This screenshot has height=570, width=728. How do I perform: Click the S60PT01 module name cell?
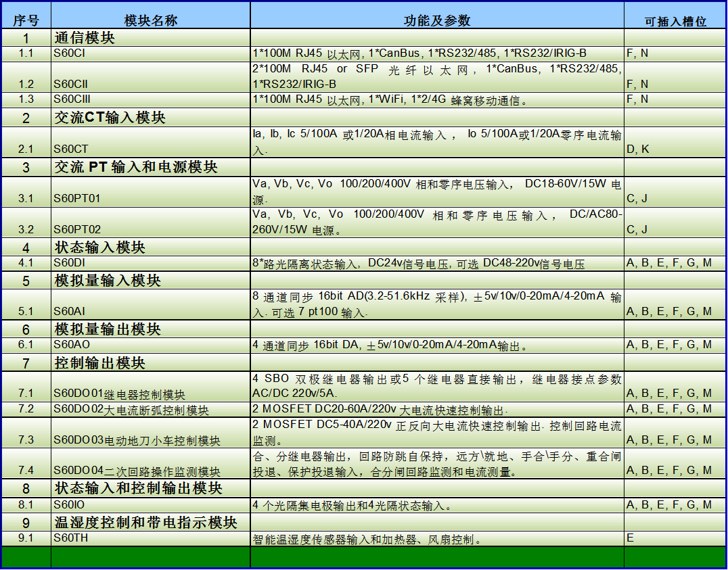point(150,191)
